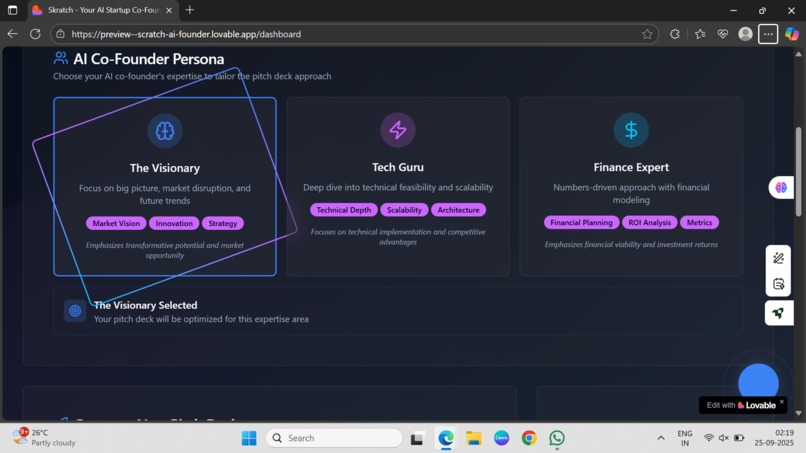Close the Skratch browser tab
The width and height of the screenshot is (806, 453).
[x=169, y=10]
